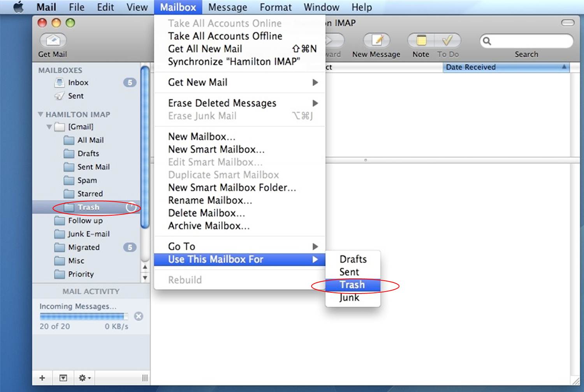Select Synchronize "Hamilton IMAP"
584x392 pixels.
point(239,62)
